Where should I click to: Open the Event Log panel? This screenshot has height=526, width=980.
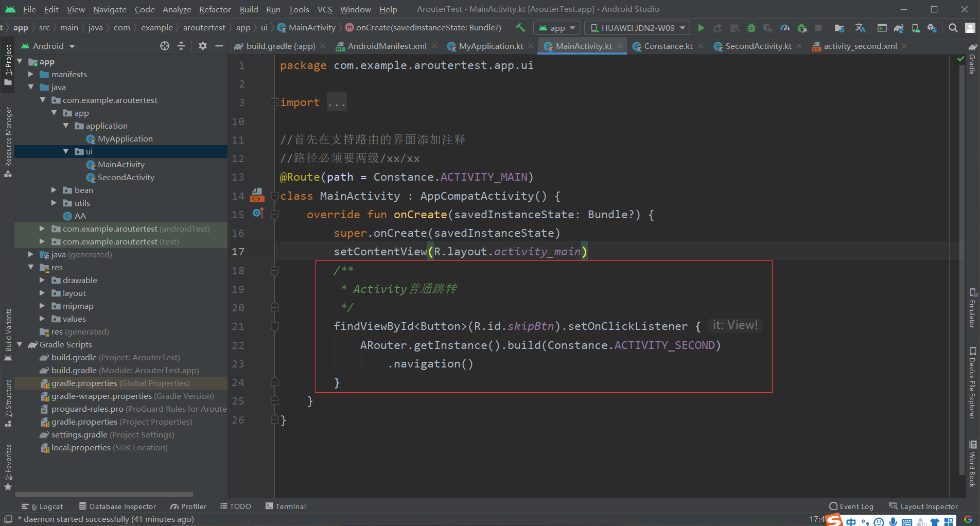pos(851,506)
